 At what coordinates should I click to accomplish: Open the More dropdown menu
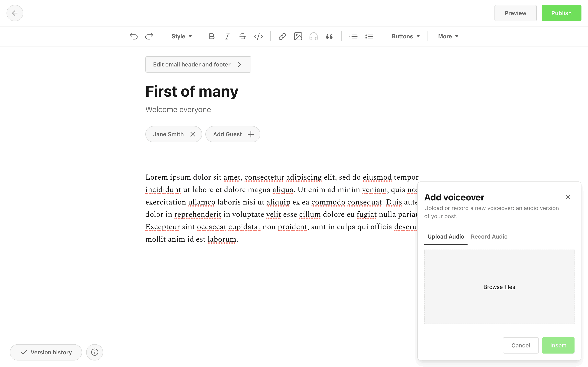tap(448, 36)
